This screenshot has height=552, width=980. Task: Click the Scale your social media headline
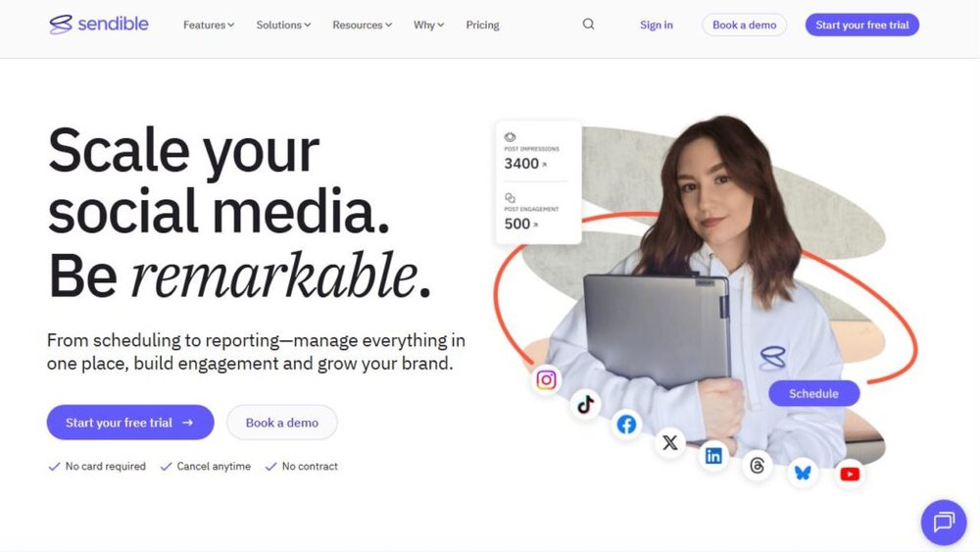[240, 213]
